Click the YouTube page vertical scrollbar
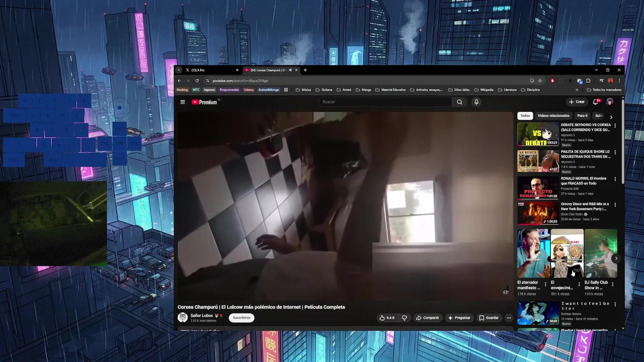The width and height of the screenshot is (644, 362). [623, 142]
